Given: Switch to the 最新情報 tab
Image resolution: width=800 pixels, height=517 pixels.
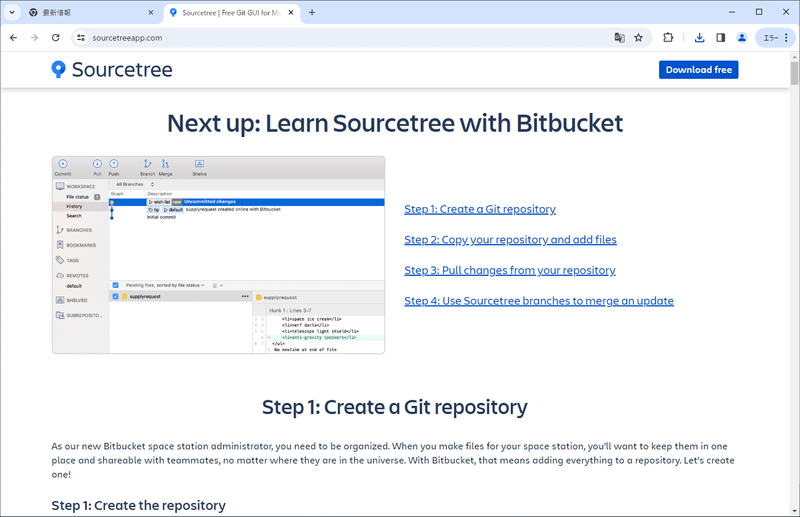Looking at the screenshot, I should [91, 13].
